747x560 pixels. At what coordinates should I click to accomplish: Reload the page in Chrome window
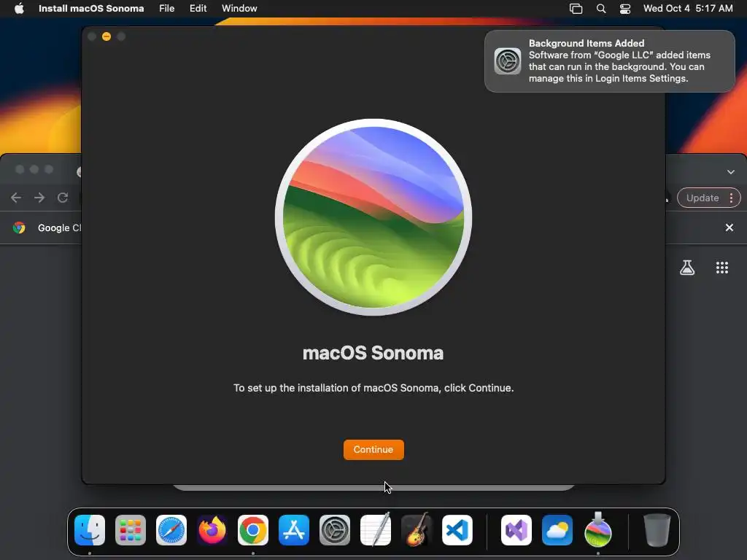[63, 198]
